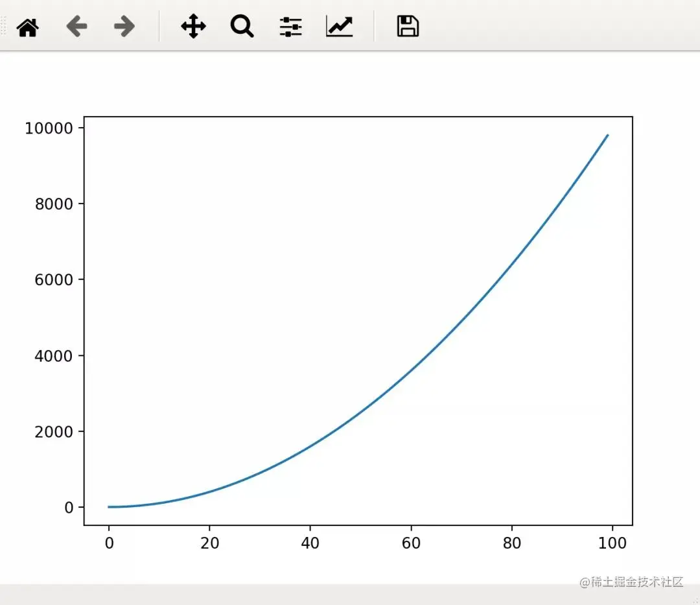Click x-axis tick label 60
The width and height of the screenshot is (700, 605).
[411, 543]
